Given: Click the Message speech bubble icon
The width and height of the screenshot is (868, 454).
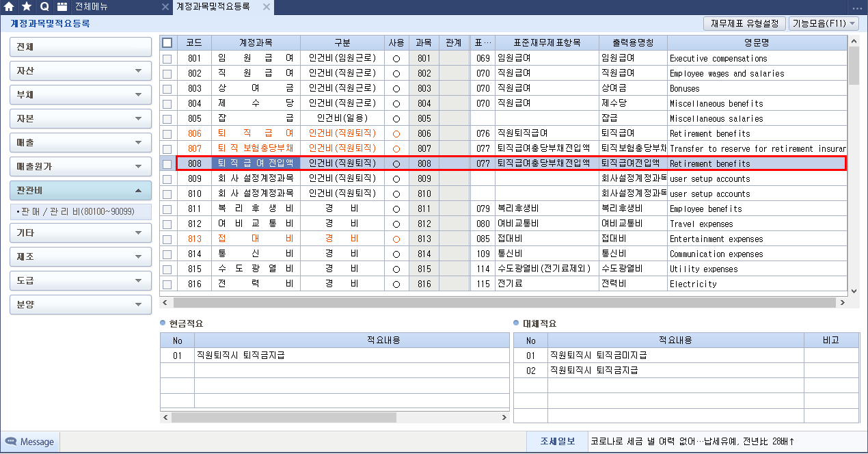Looking at the screenshot, I should [11, 442].
